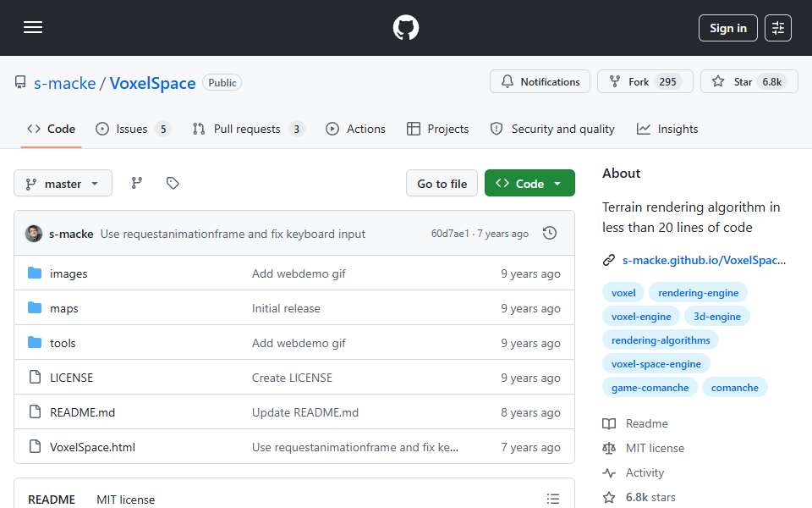
Task: Open the README outline list icon
Action: [552, 499]
